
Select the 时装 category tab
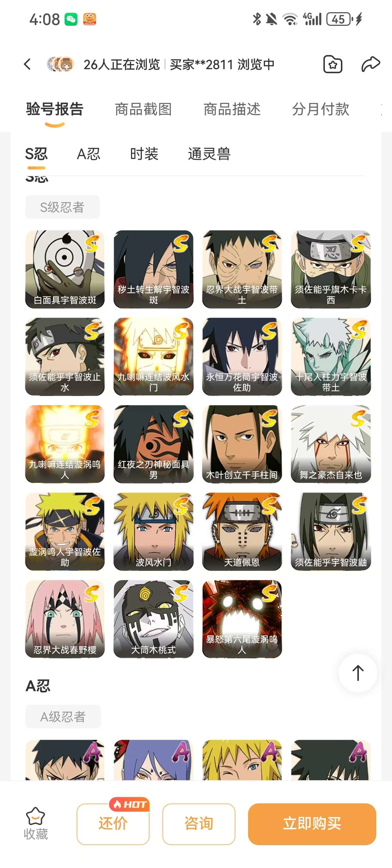click(x=144, y=154)
